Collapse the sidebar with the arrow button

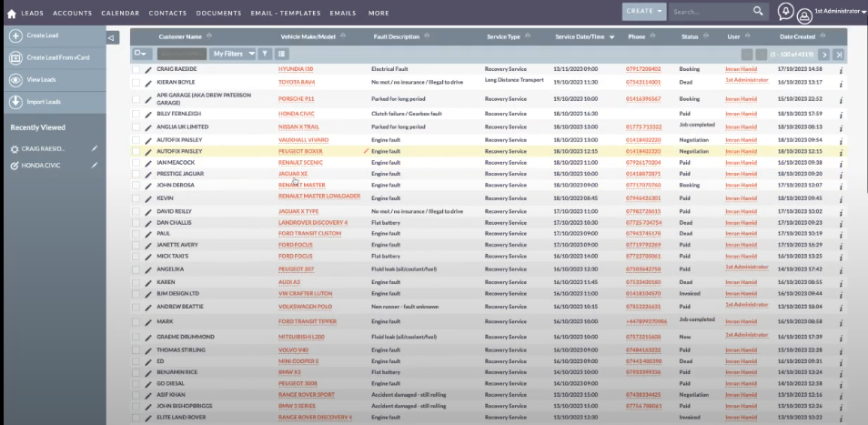point(112,37)
